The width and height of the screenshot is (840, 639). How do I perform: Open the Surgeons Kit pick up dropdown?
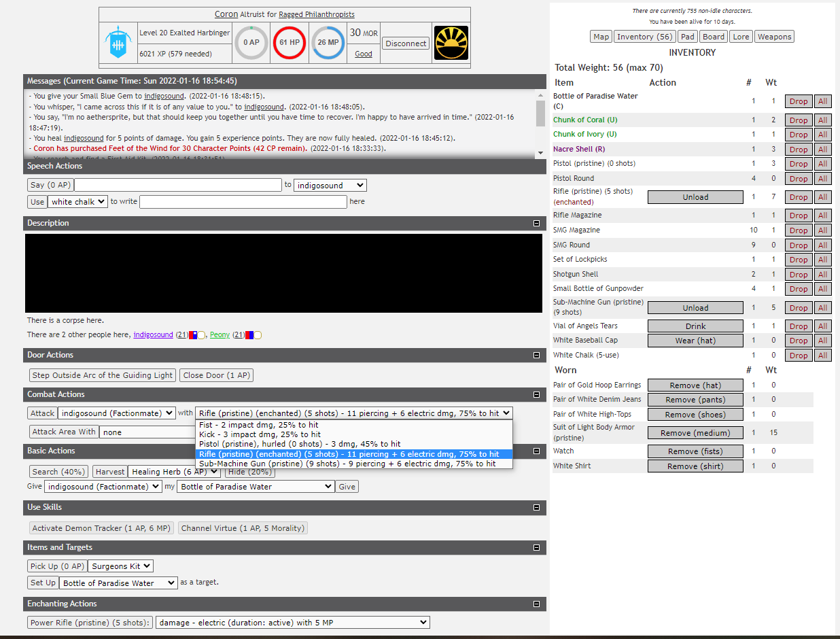(121, 566)
